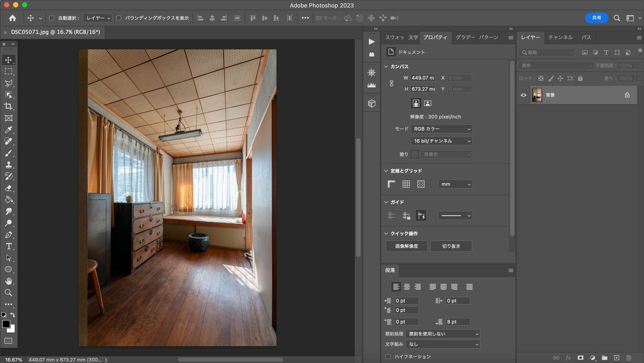Select the Horizontal Type tool
The image size is (644, 363).
tap(9, 246)
